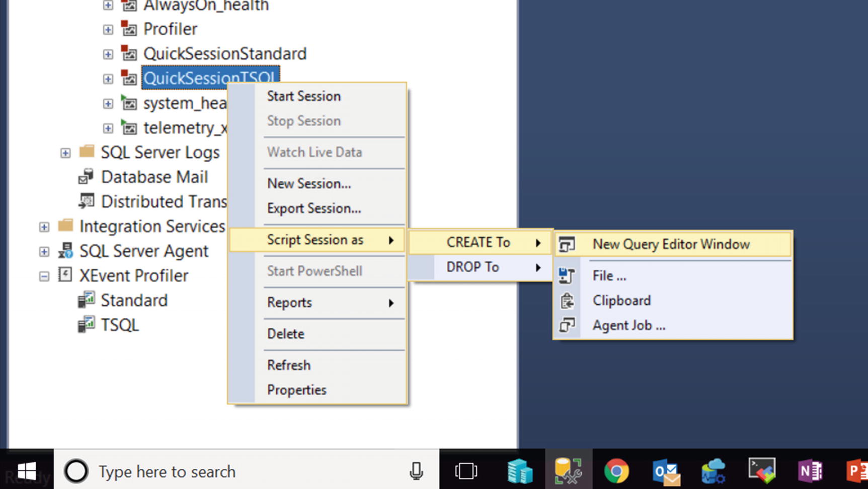The image size is (868, 489).
Task: Click the QuickSessionStandard session icon
Action: pyautogui.click(x=129, y=53)
